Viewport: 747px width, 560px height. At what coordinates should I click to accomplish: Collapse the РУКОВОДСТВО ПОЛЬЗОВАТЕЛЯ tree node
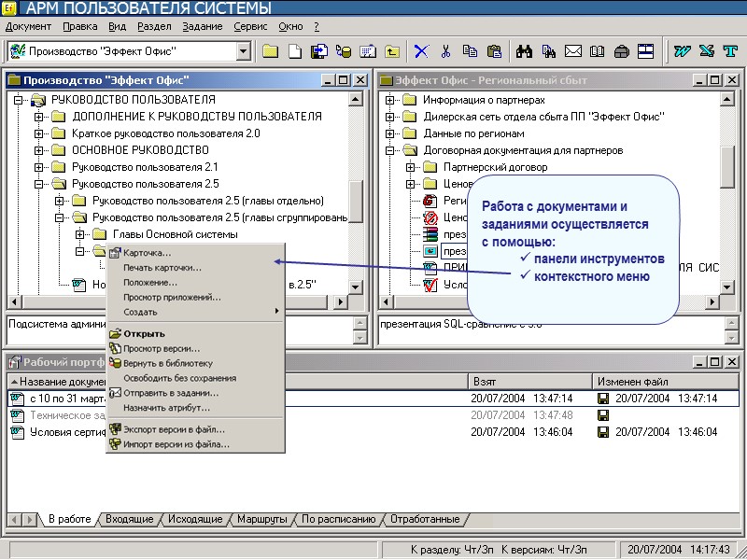pyautogui.click(x=18, y=100)
